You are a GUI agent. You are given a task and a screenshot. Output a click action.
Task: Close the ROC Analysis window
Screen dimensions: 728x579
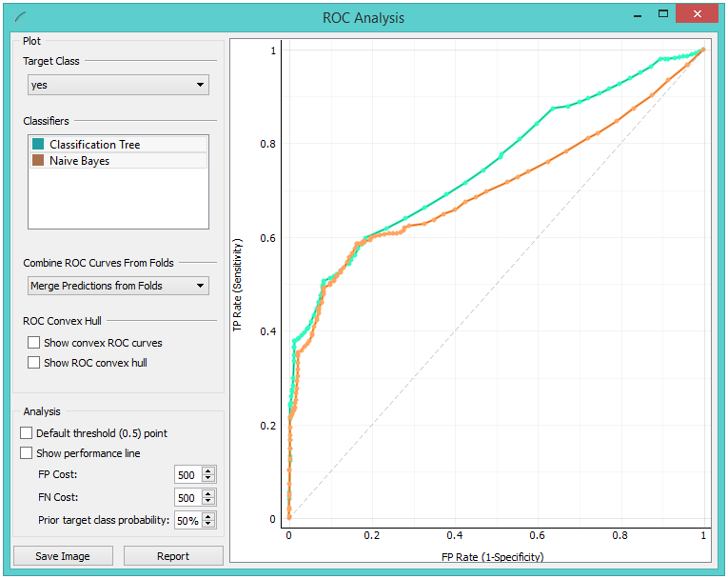point(698,15)
